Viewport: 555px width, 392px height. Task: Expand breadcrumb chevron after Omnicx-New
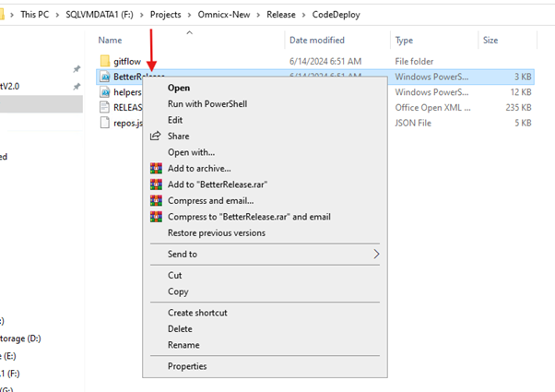pyautogui.click(x=258, y=15)
